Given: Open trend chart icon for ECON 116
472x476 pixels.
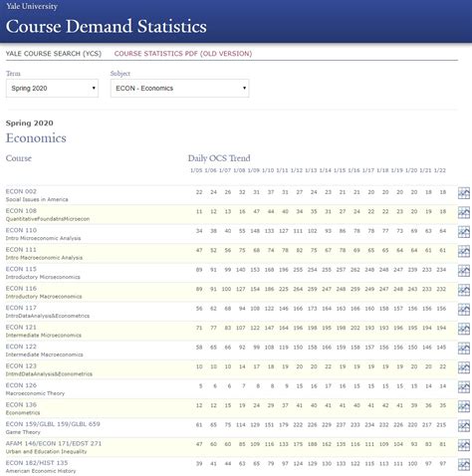Looking at the screenshot, I should pyautogui.click(x=464, y=290).
